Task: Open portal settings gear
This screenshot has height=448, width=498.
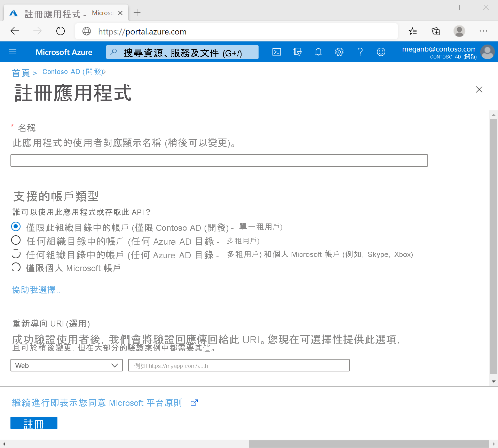Action: 339,52
